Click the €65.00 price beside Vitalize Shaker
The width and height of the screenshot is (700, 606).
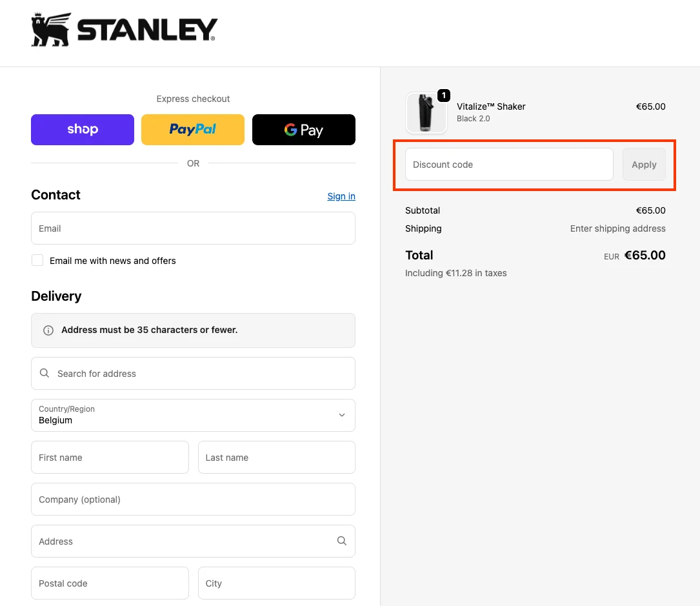coord(650,106)
